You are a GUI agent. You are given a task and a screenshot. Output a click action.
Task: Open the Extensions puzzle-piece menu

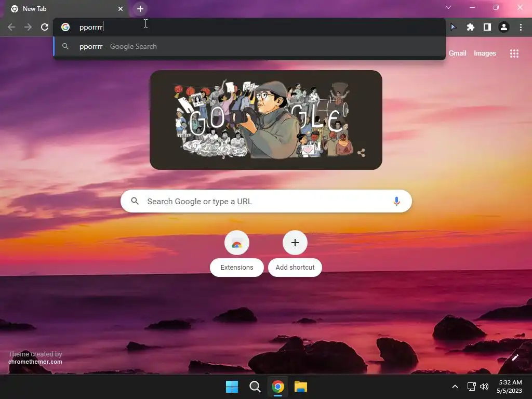[470, 27]
